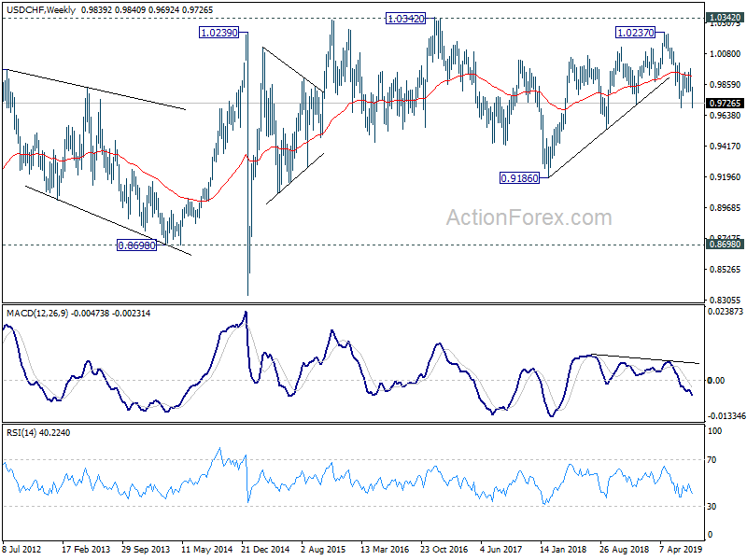Select the 1.03420 peak price label
747x560 pixels.
pos(405,19)
